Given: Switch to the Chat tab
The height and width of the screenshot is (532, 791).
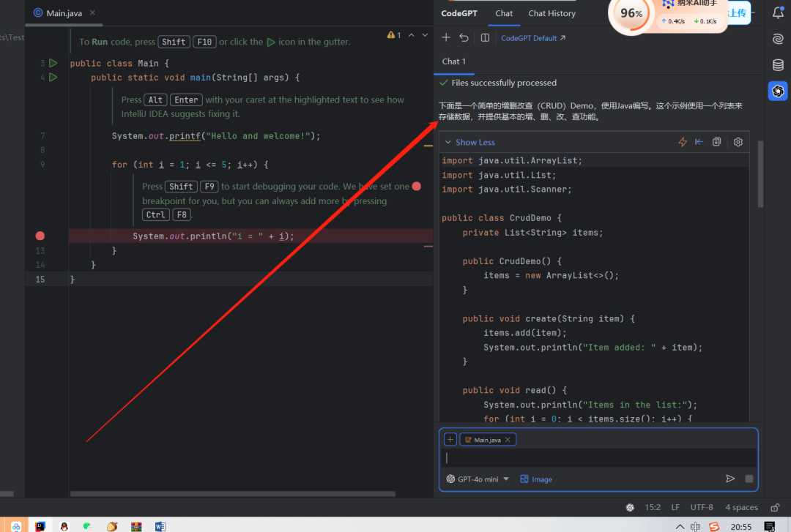Looking at the screenshot, I should pyautogui.click(x=503, y=13).
